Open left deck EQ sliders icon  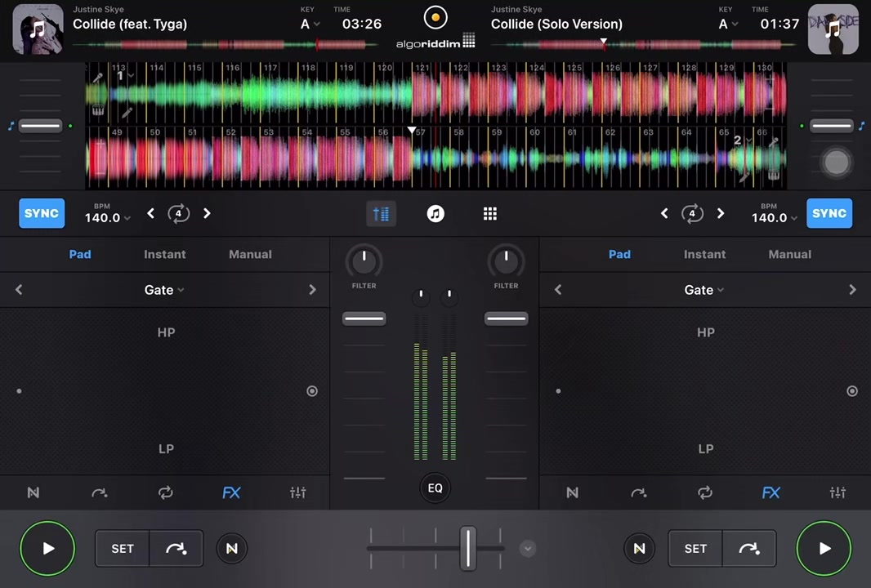297,492
